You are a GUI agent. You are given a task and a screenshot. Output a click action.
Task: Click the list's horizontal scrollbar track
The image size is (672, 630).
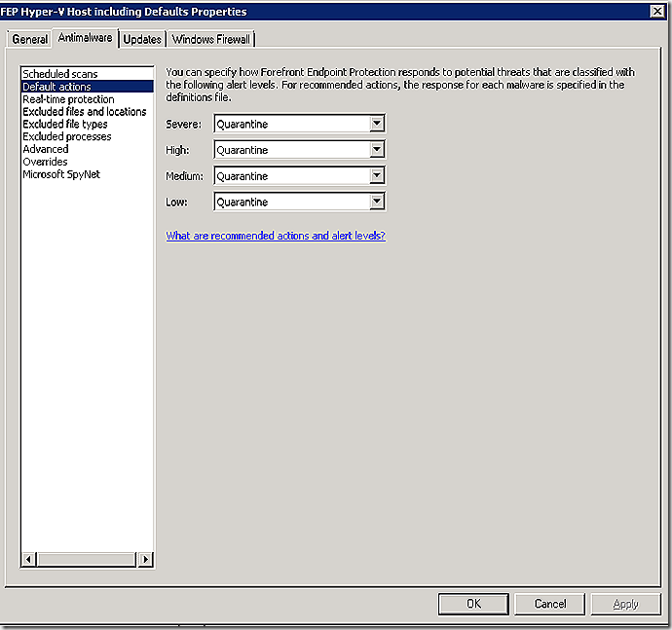tap(87, 559)
